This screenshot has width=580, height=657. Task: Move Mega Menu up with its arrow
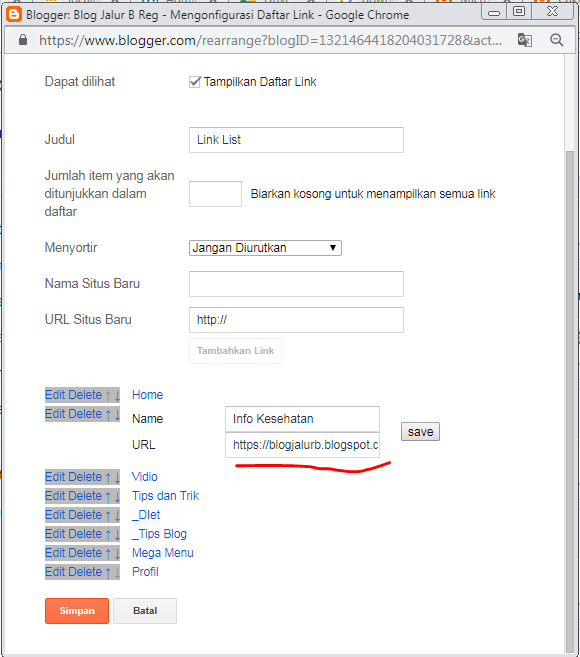(x=108, y=554)
